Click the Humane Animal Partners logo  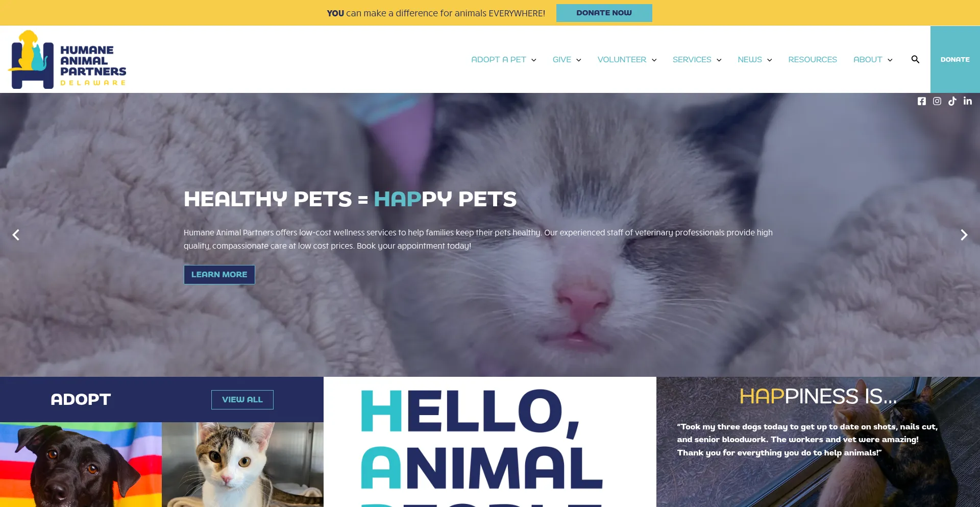[x=67, y=59]
